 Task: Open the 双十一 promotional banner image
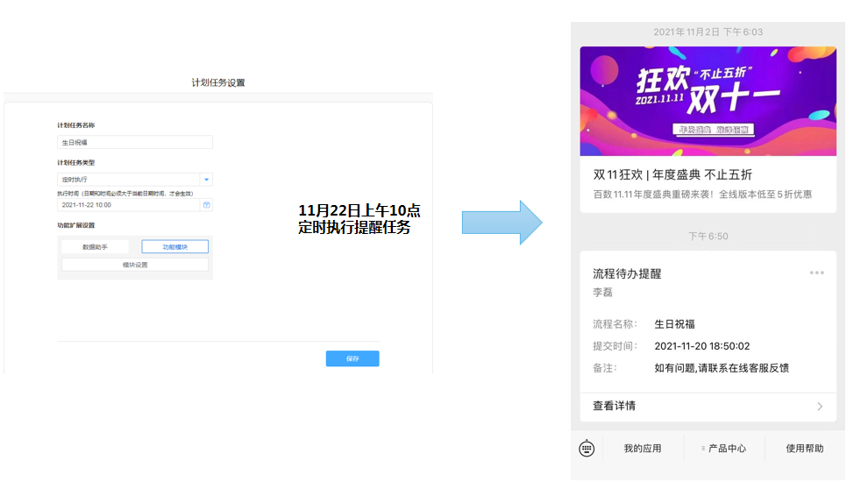(x=708, y=101)
